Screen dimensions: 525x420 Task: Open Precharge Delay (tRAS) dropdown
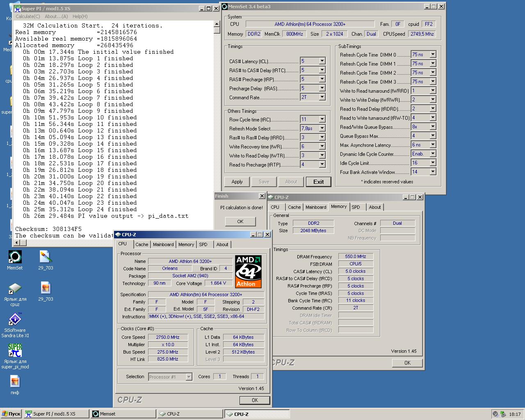point(322,88)
